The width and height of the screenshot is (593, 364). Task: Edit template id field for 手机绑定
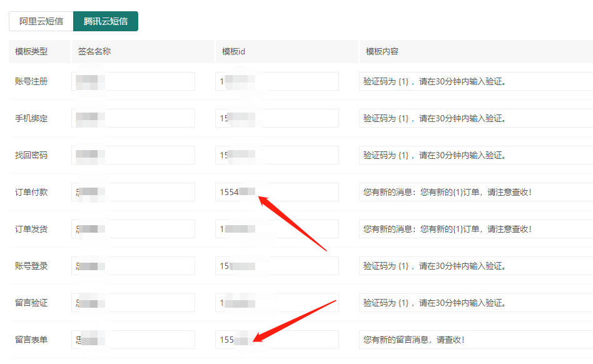point(277,118)
